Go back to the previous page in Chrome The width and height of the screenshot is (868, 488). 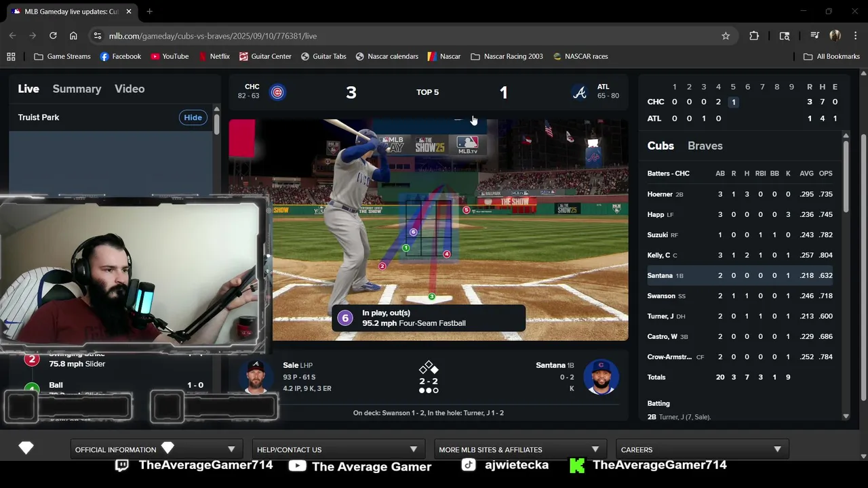(13, 36)
